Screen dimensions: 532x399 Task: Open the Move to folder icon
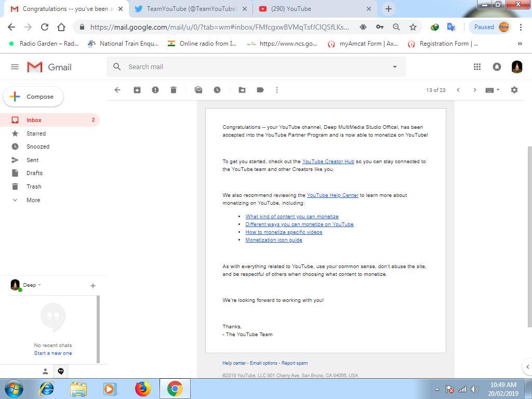(242, 90)
